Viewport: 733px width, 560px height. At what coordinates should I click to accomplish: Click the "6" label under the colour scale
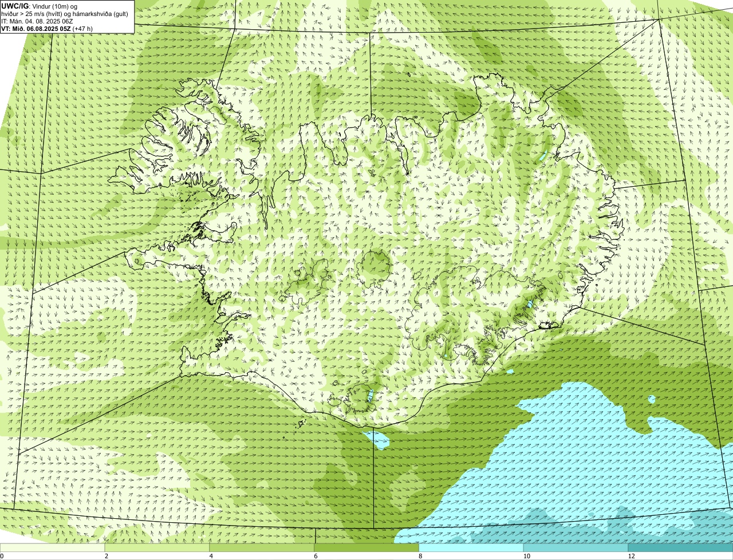point(316,556)
